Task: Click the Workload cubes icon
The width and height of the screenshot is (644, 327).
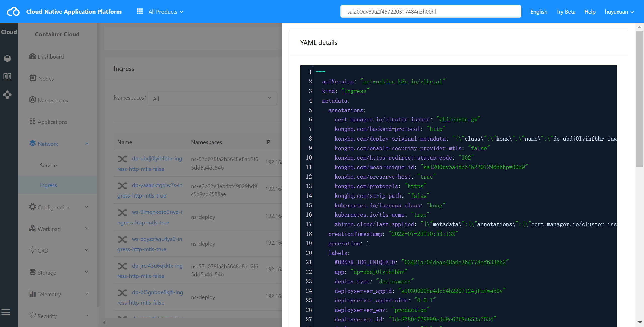Action: [32, 228]
